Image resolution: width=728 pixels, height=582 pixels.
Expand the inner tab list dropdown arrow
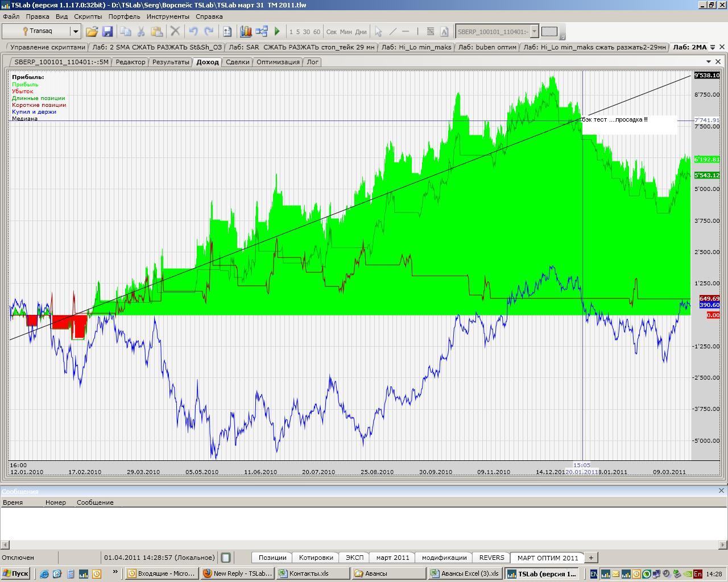709,61
